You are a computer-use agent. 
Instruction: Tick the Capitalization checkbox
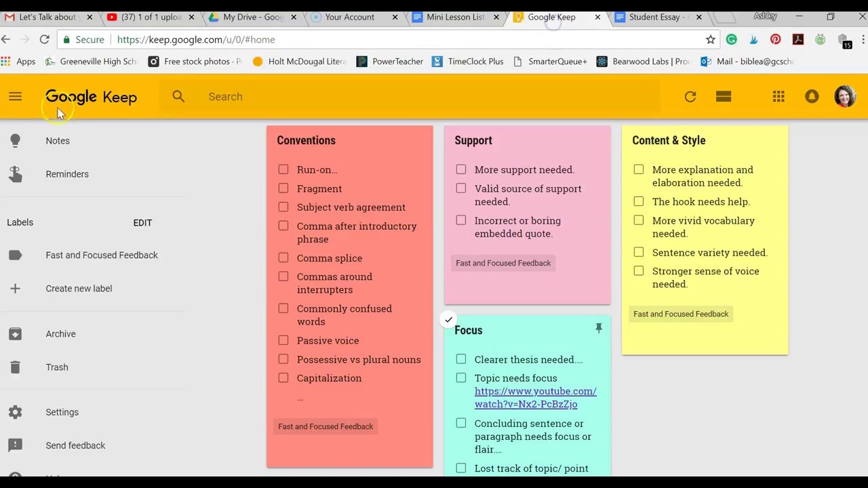point(283,378)
